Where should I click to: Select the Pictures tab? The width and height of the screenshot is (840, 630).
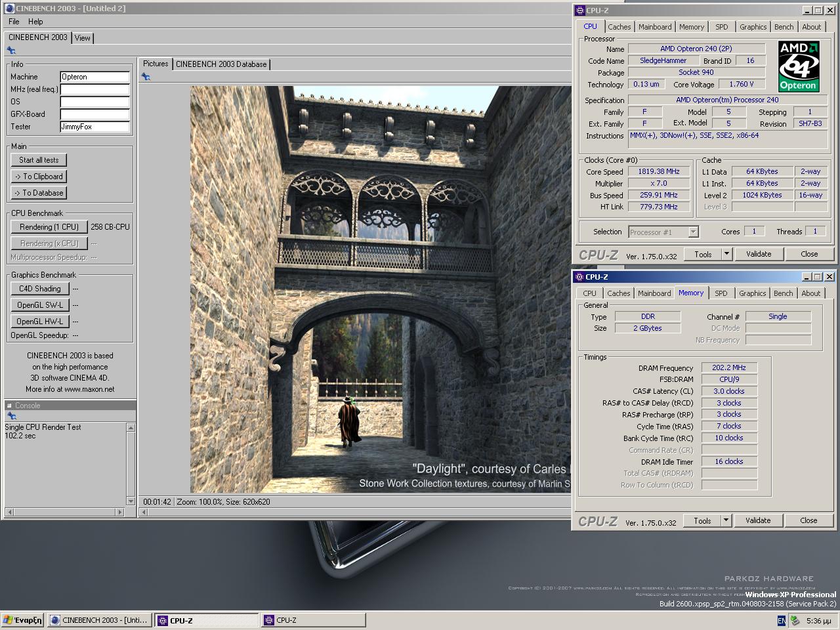click(156, 64)
